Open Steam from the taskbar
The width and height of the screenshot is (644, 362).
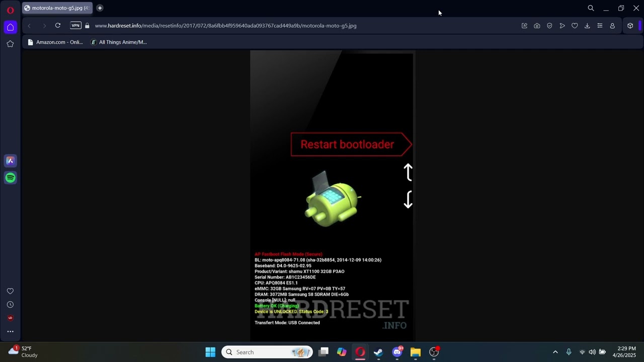(378, 352)
